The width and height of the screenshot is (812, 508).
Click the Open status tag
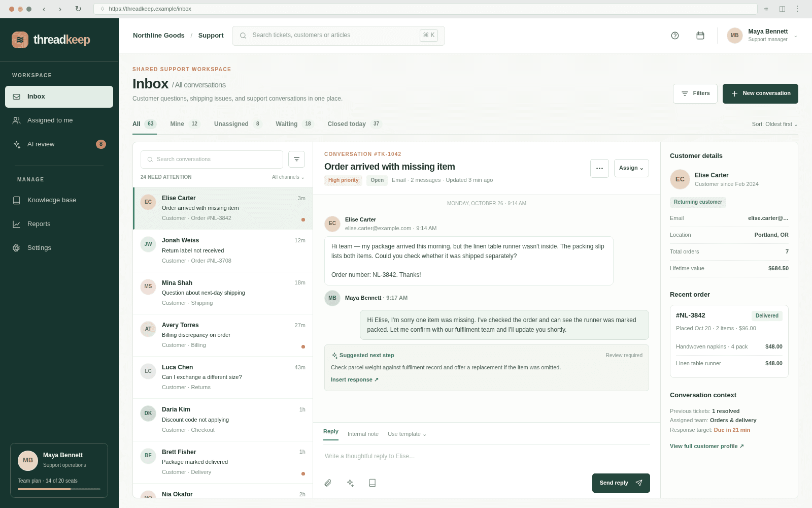click(x=377, y=180)
